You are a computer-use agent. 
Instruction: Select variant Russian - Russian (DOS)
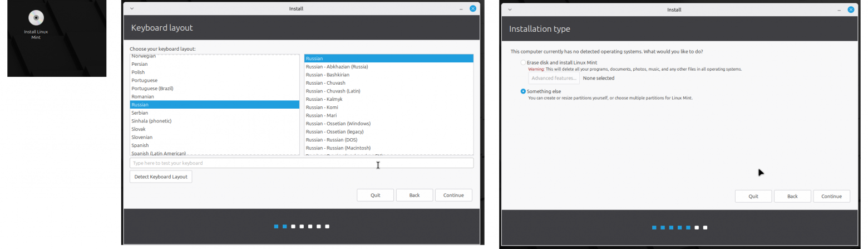pyautogui.click(x=389, y=140)
